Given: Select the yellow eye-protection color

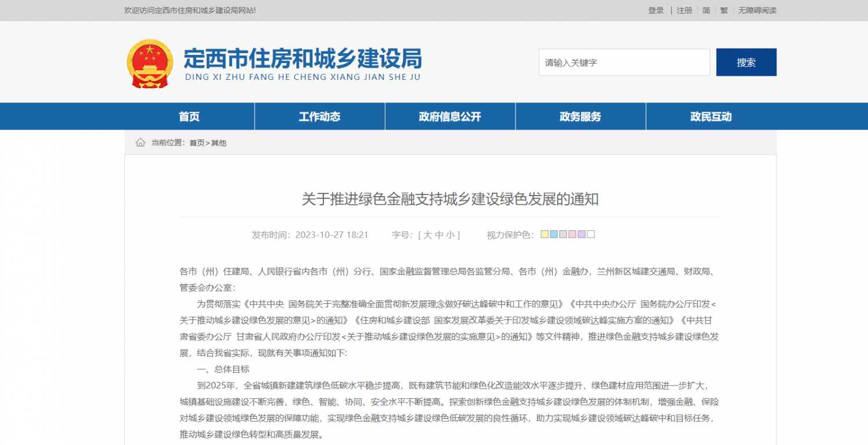Looking at the screenshot, I should point(545,234).
